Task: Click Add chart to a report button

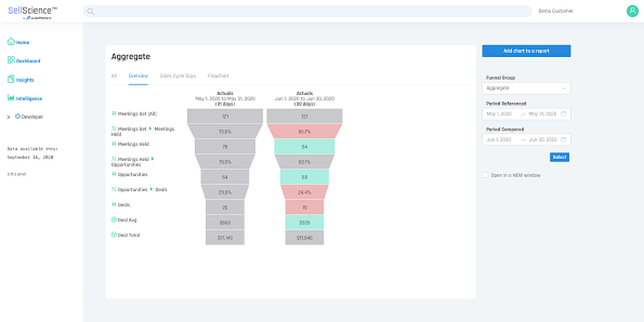Action: [x=527, y=51]
